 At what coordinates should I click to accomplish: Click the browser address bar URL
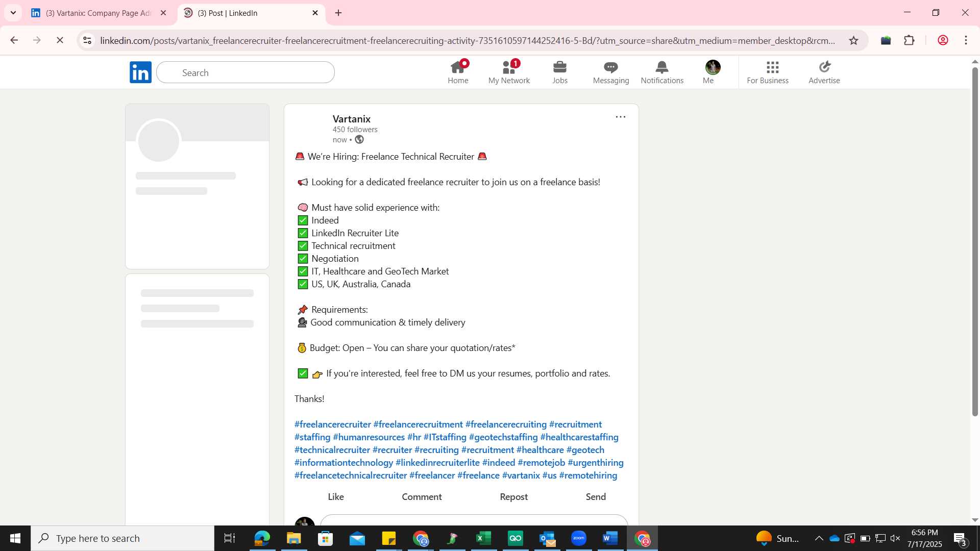click(x=467, y=40)
